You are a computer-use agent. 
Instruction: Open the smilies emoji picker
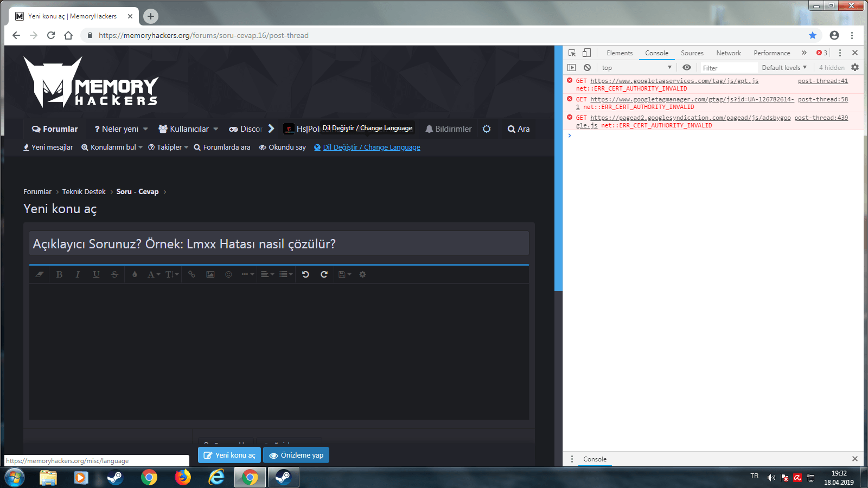point(228,274)
